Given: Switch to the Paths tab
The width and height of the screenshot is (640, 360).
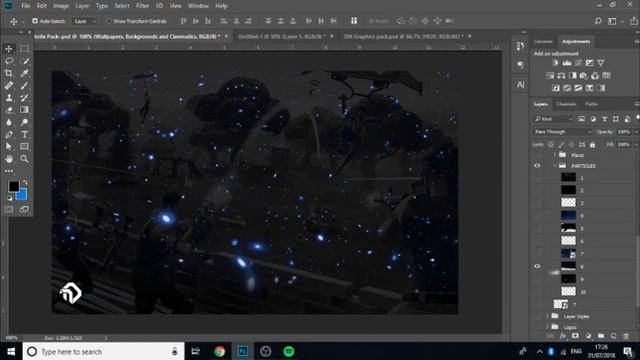Looking at the screenshot, I should (591, 104).
